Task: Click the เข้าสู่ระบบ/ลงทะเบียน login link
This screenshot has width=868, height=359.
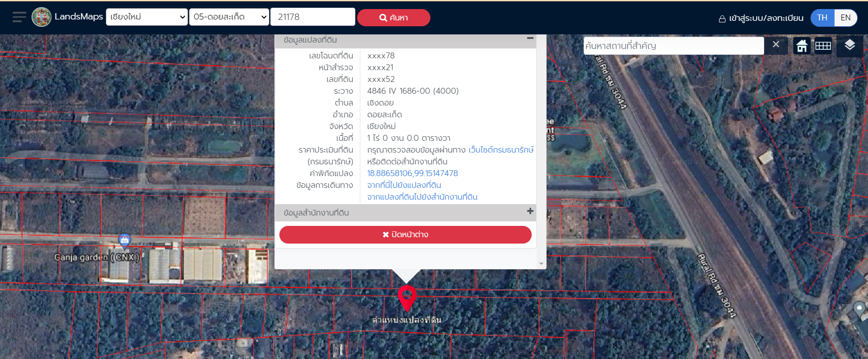Action: pos(761,18)
